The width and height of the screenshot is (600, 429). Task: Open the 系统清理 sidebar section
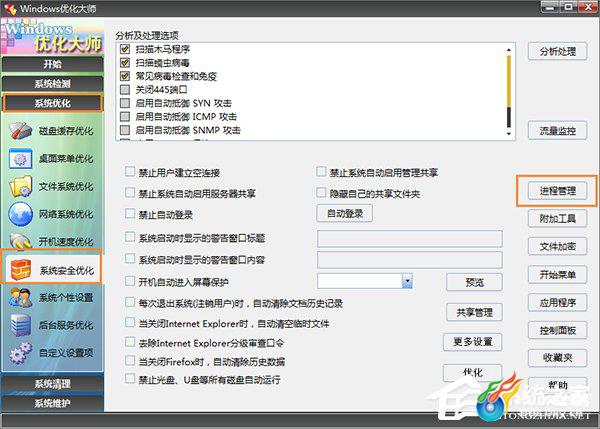click(52, 384)
